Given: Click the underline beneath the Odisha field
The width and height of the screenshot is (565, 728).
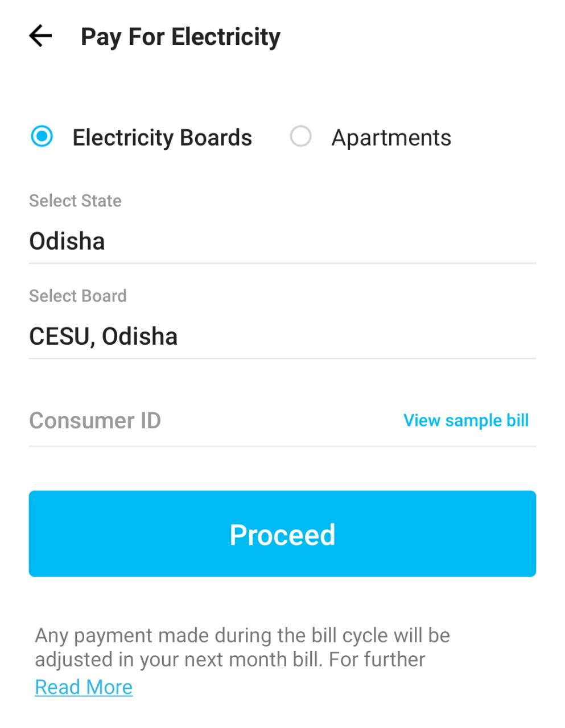Looking at the screenshot, I should tap(282, 263).
